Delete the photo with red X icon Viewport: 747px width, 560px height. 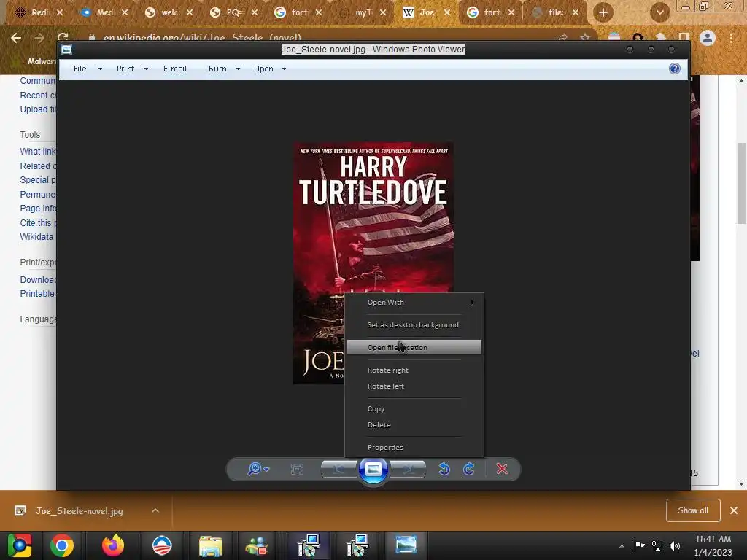click(x=502, y=469)
